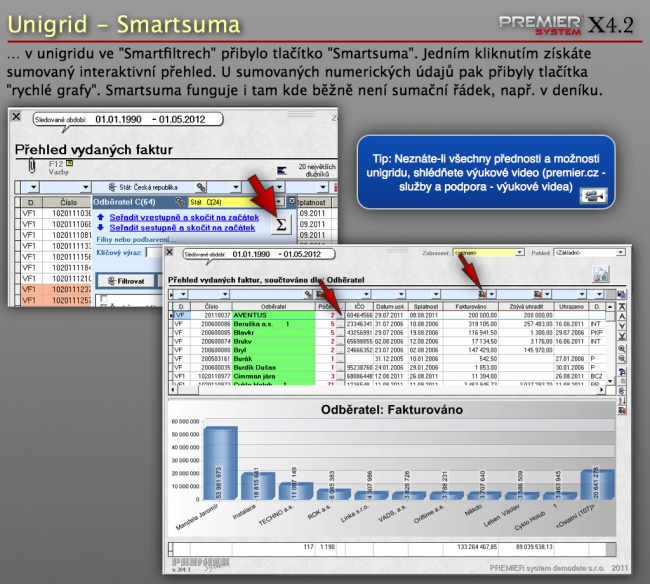Click the bottom chart icon in right sidebar
The image size is (650, 584).
(622, 410)
